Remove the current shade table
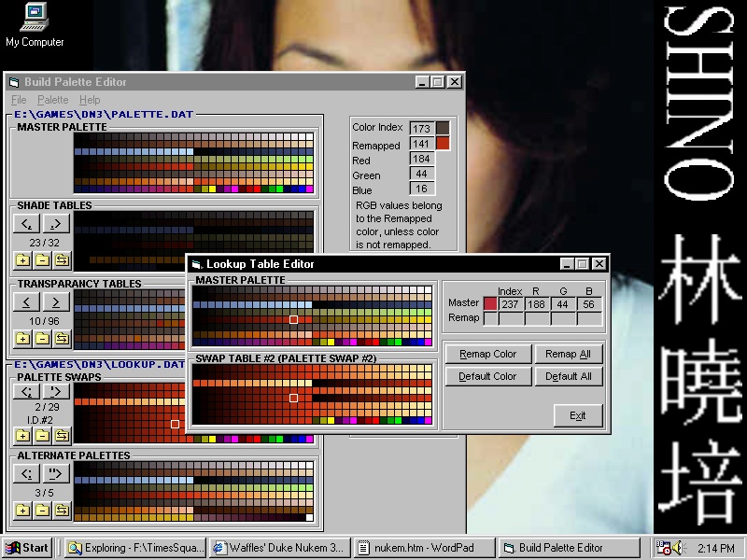Viewport: 747px width, 560px height. coord(42,259)
